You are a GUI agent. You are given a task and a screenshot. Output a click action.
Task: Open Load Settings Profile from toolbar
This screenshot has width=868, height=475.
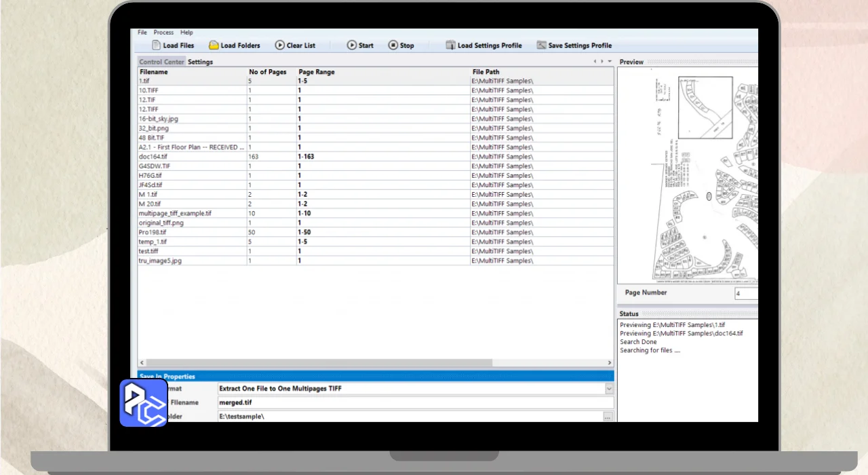click(x=451, y=45)
